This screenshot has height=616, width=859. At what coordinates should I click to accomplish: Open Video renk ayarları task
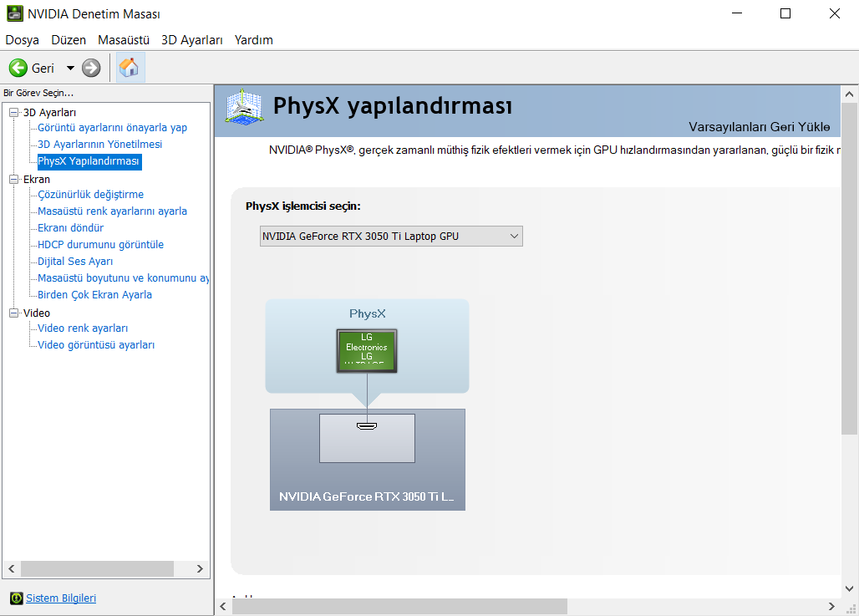coord(83,328)
